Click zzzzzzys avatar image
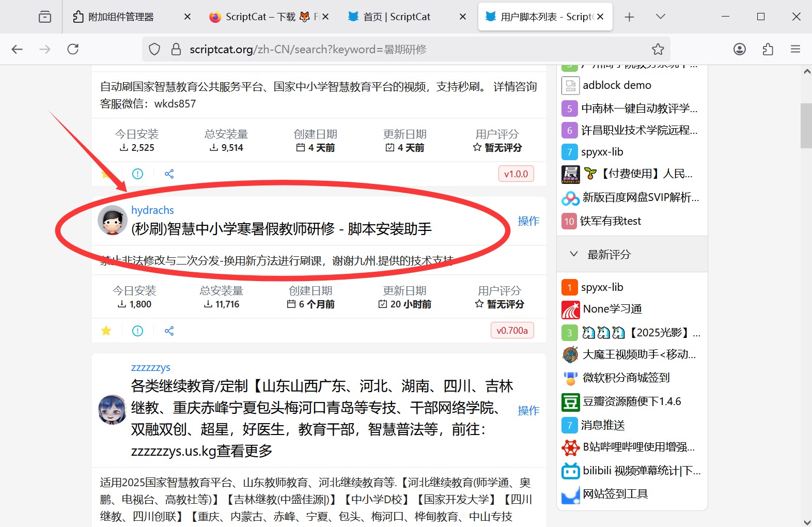812x527 pixels. (113, 410)
